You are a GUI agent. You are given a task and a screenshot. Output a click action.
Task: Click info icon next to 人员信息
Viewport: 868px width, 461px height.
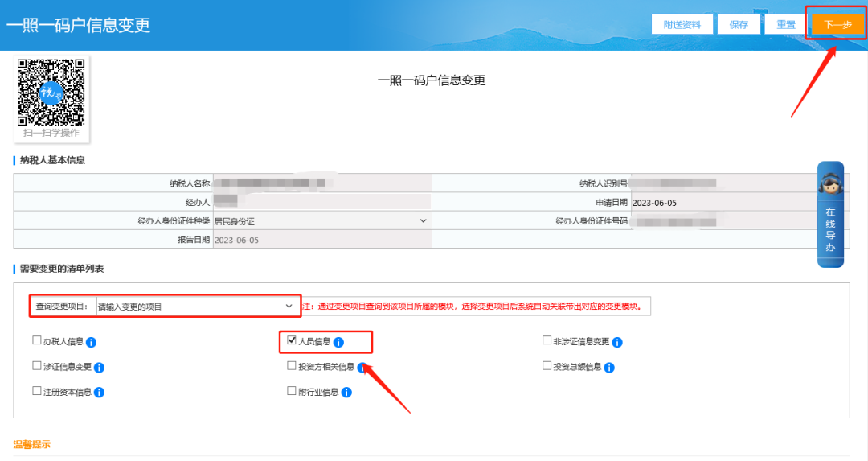[x=338, y=342]
